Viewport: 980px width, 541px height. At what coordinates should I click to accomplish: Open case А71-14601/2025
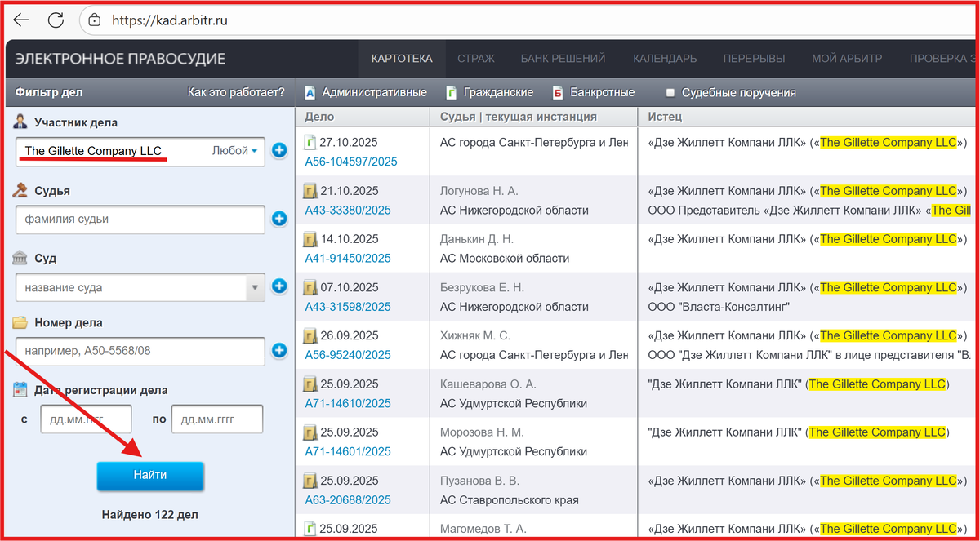[x=348, y=451]
